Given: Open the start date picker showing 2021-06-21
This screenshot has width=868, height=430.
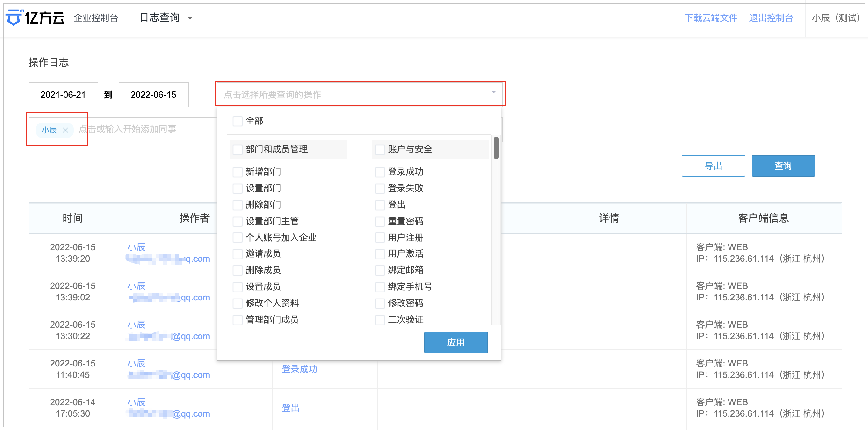Looking at the screenshot, I should pyautogui.click(x=63, y=95).
